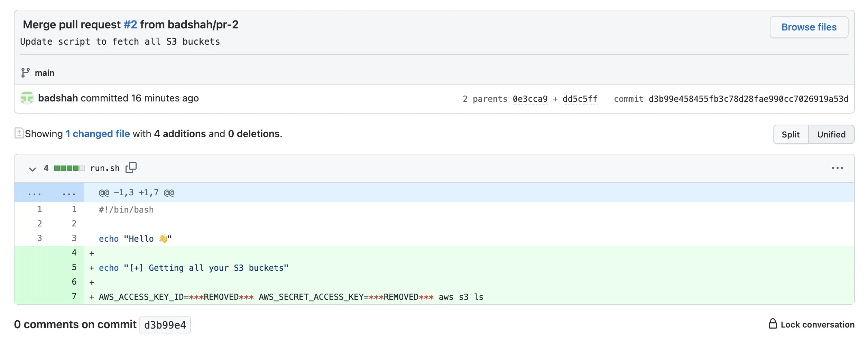Image resolution: width=868 pixels, height=340 pixels.
Task: Open the kebab options menu for run.sh
Action: (x=837, y=168)
